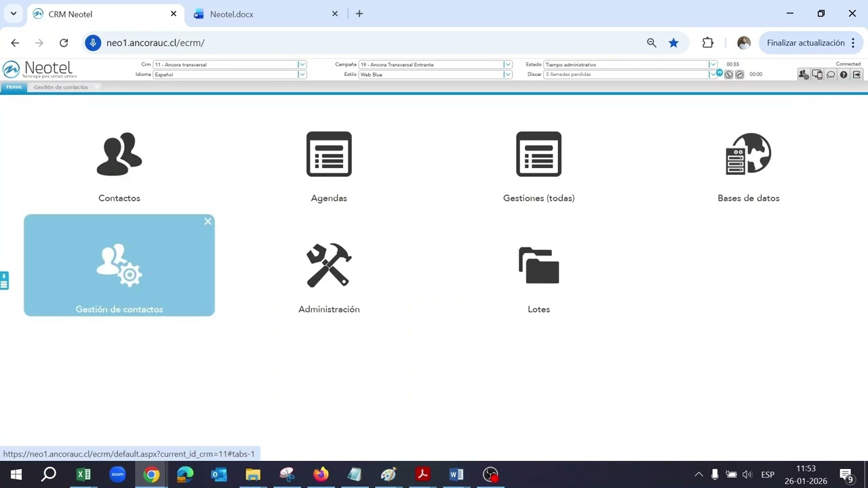Select the CRM Neotel browser tab

coord(71,14)
